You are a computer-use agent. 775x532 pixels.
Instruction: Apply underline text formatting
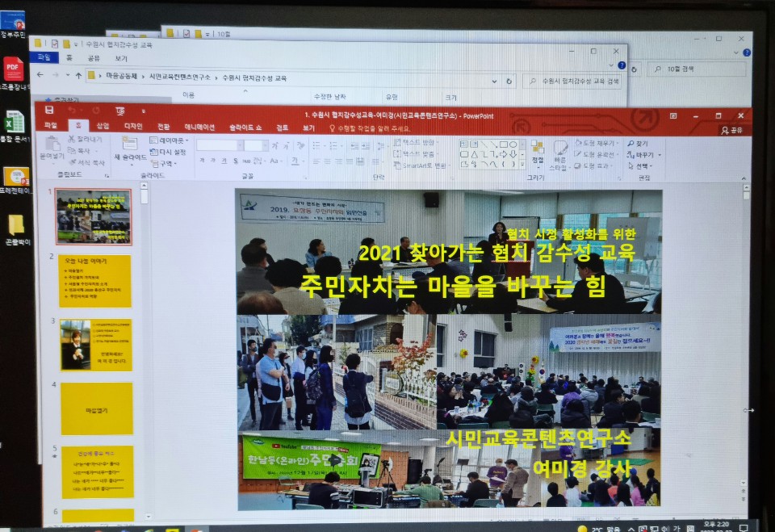click(x=224, y=161)
